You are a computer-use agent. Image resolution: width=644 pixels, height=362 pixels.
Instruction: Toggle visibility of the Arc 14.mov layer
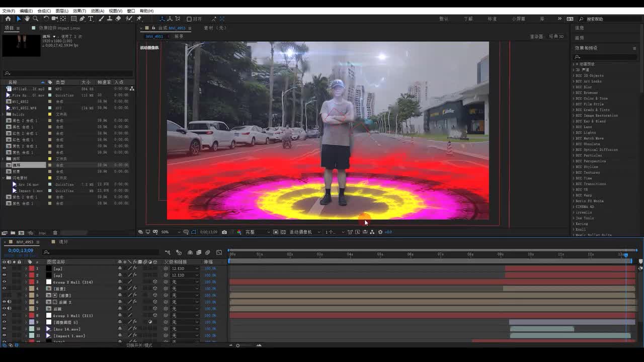(4, 329)
